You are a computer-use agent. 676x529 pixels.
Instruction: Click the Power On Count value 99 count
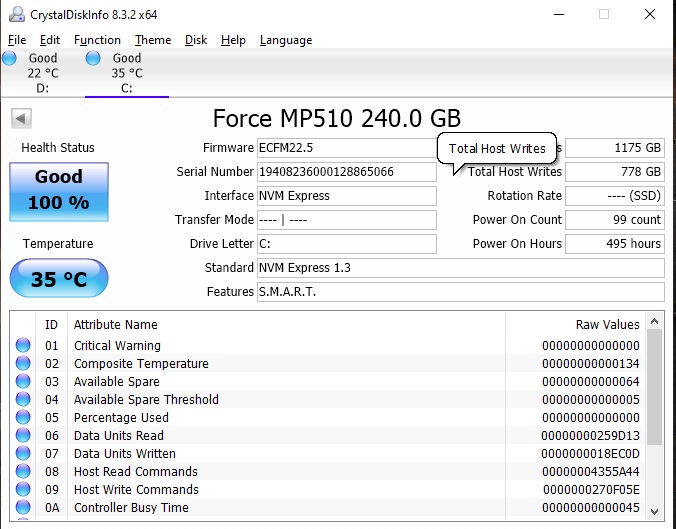click(615, 220)
